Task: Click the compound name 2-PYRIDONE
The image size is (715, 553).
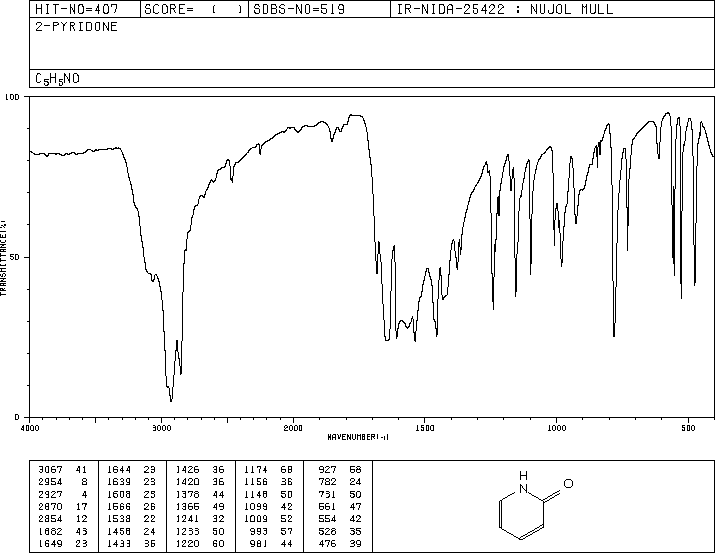Action: [x=77, y=26]
